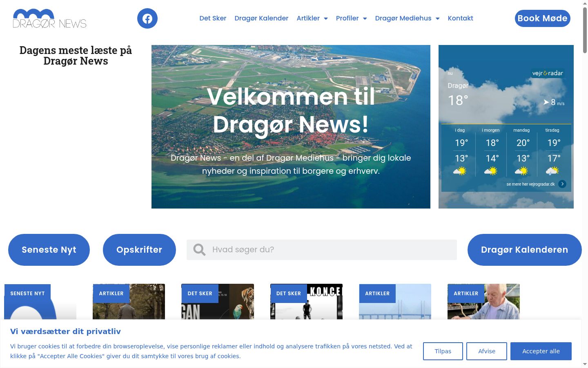This screenshot has width=588, height=368.
Task: Click the Dragør Kalenderen button
Action: click(x=525, y=250)
